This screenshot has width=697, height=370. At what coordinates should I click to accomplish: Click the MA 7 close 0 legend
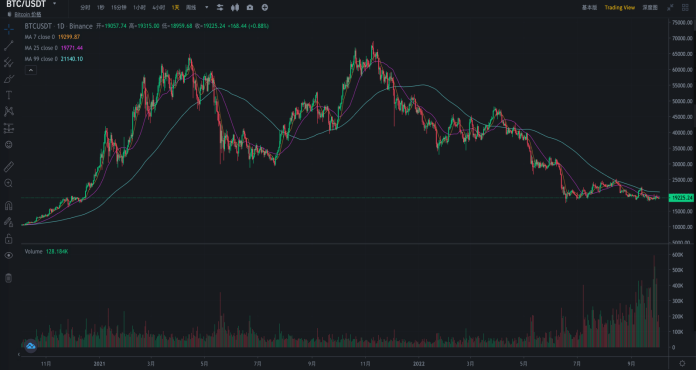40,37
